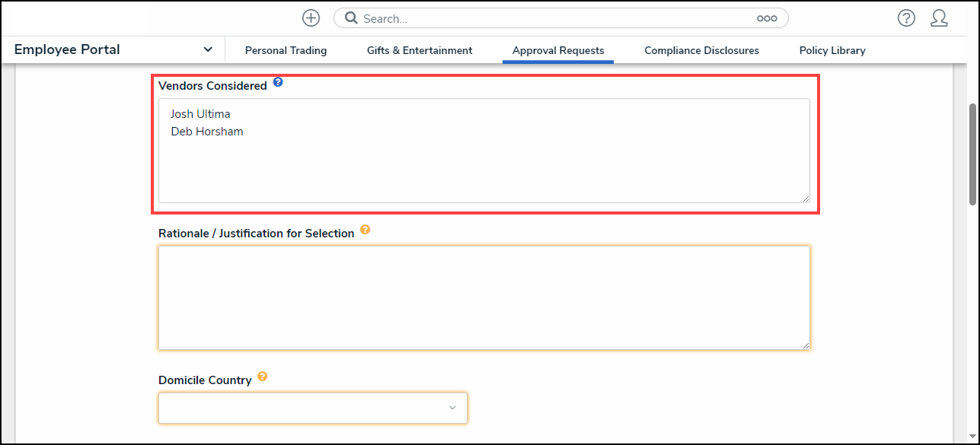
Task: Click the Vendors Considered textarea resize handle
Action: click(x=806, y=199)
